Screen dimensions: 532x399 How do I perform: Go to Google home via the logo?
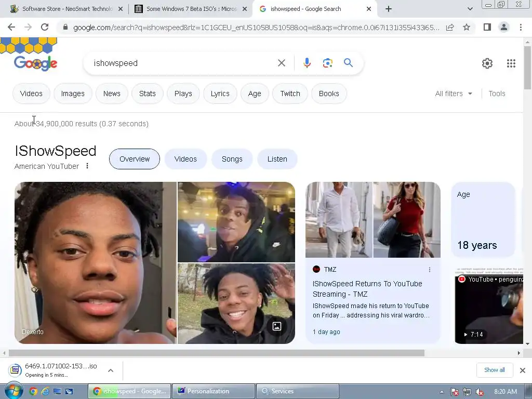tap(35, 63)
